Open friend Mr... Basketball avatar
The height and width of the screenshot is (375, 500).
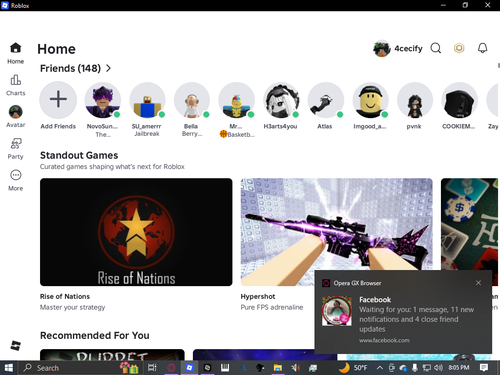click(x=236, y=100)
